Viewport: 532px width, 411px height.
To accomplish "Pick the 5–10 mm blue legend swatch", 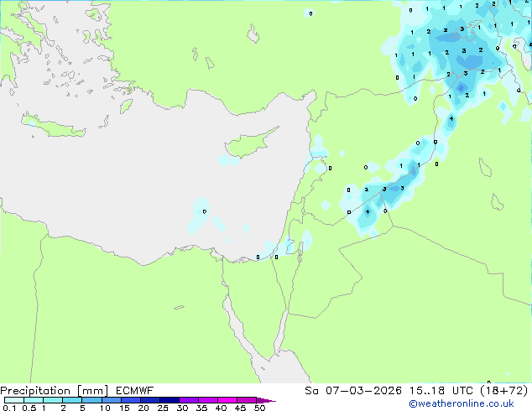I will point(91,400).
